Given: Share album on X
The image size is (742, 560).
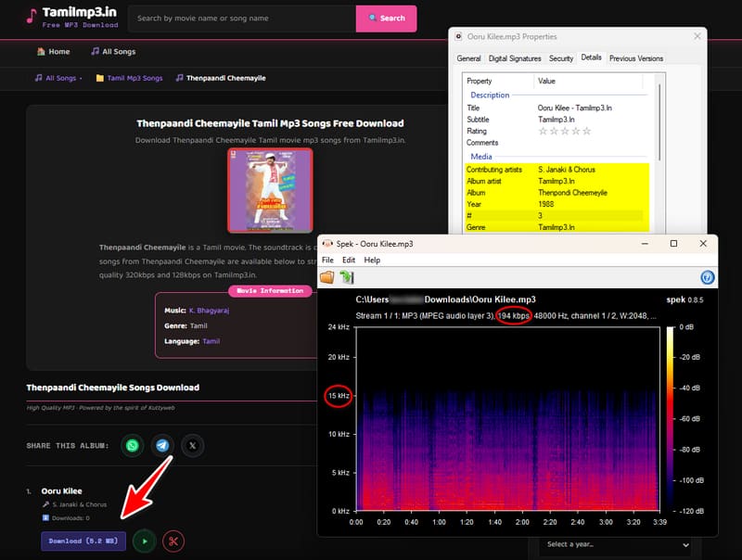Looking at the screenshot, I should (193, 446).
